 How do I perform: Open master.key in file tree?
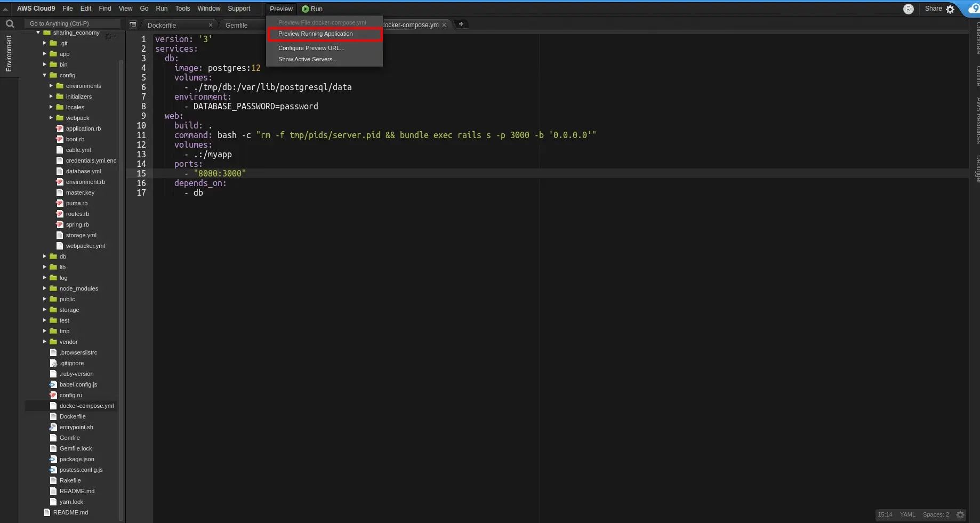(x=80, y=192)
